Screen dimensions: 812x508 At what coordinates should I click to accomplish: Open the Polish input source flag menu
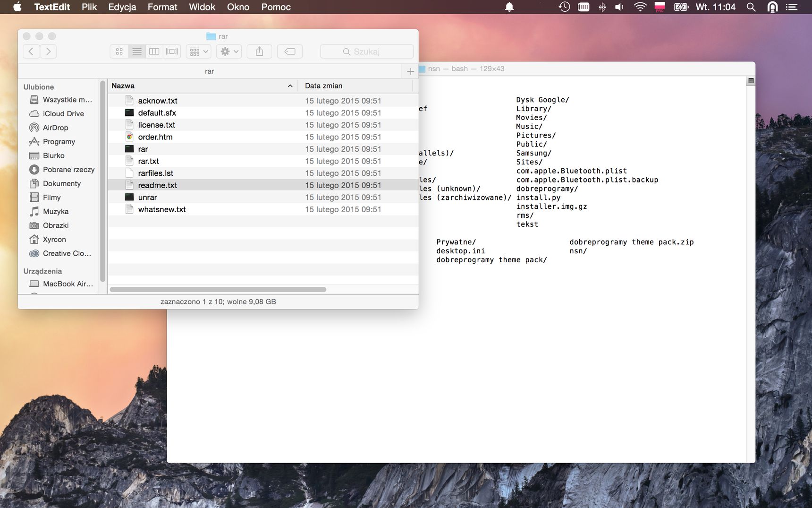(x=660, y=7)
